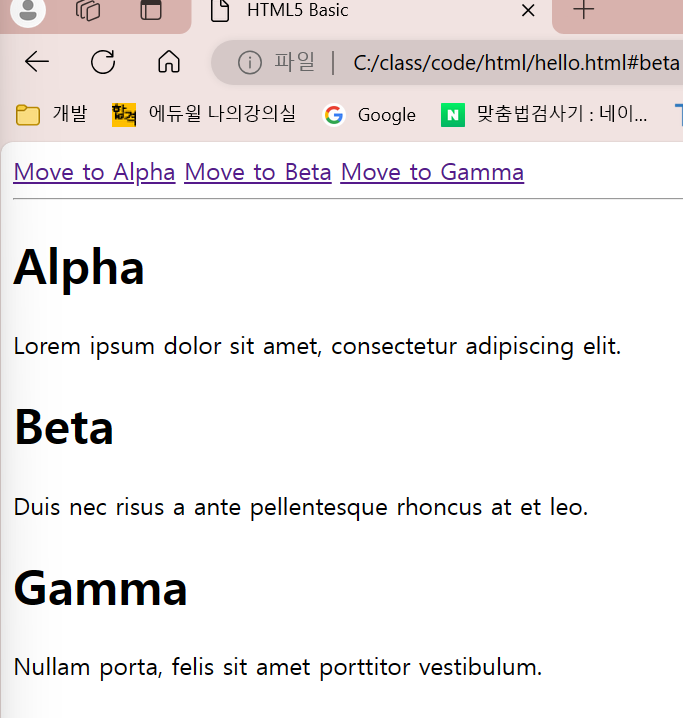Open the 맞춤법검사기 Naver bookmark

click(544, 114)
